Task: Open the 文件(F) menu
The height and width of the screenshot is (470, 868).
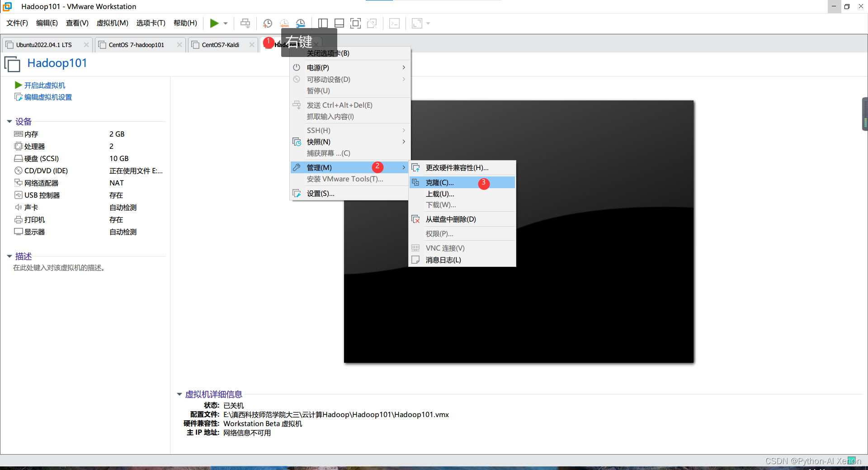Action: [x=17, y=23]
